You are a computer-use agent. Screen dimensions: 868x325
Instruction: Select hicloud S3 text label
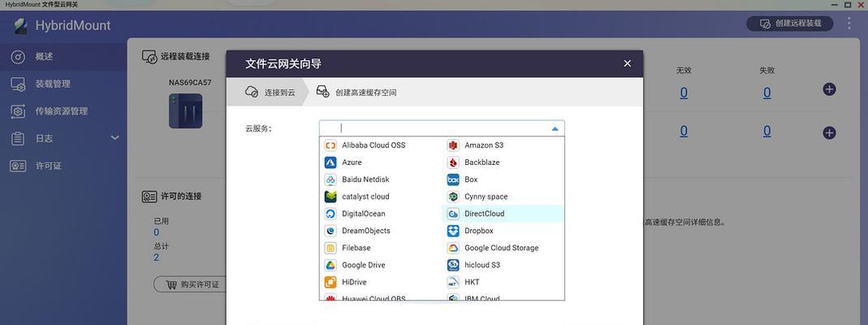pyautogui.click(x=482, y=265)
